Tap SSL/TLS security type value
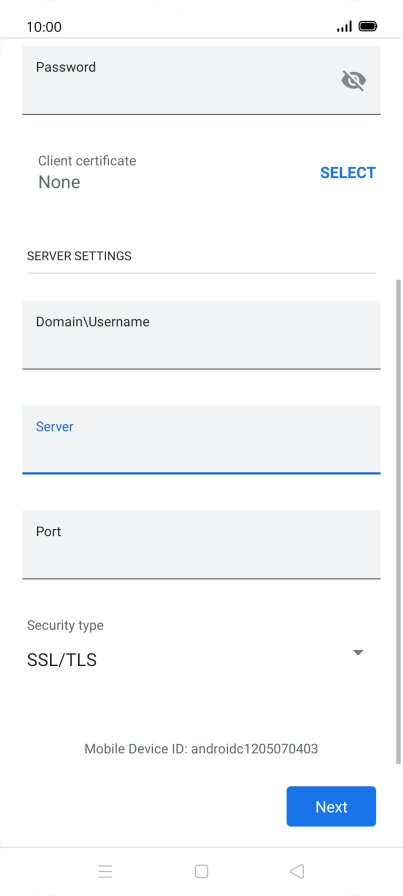 tap(62, 660)
